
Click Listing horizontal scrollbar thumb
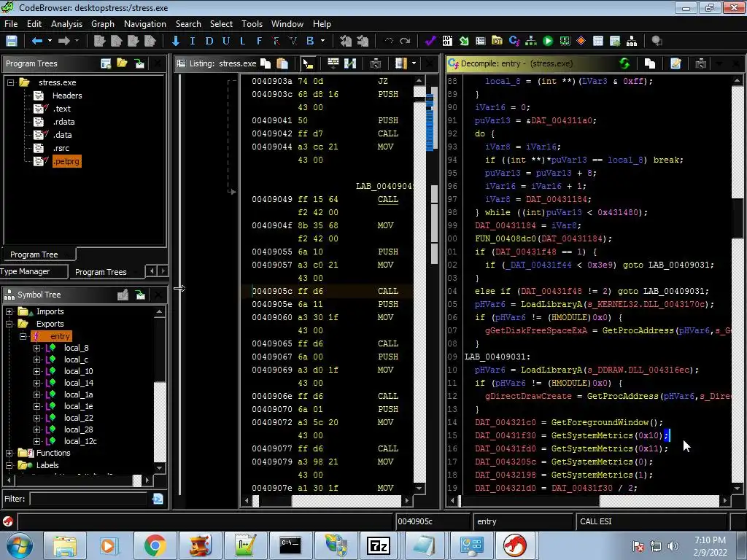click(347, 500)
